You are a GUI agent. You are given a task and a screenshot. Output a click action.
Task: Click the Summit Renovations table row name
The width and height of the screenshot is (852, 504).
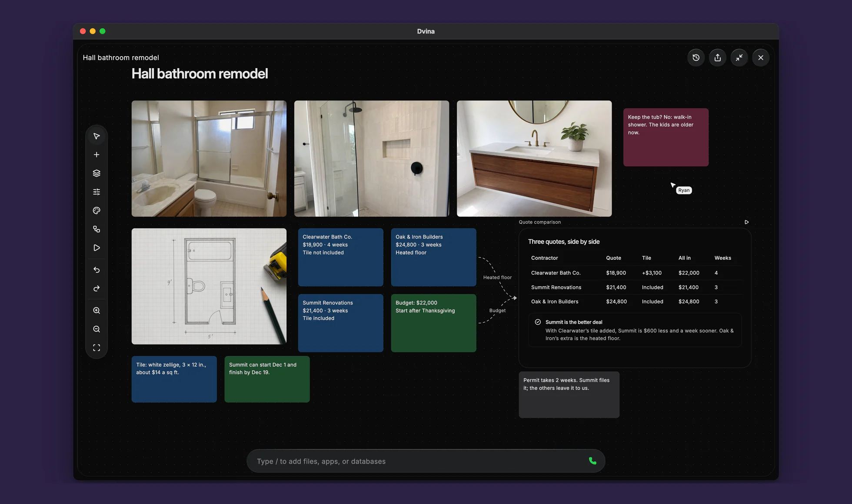pyautogui.click(x=556, y=287)
